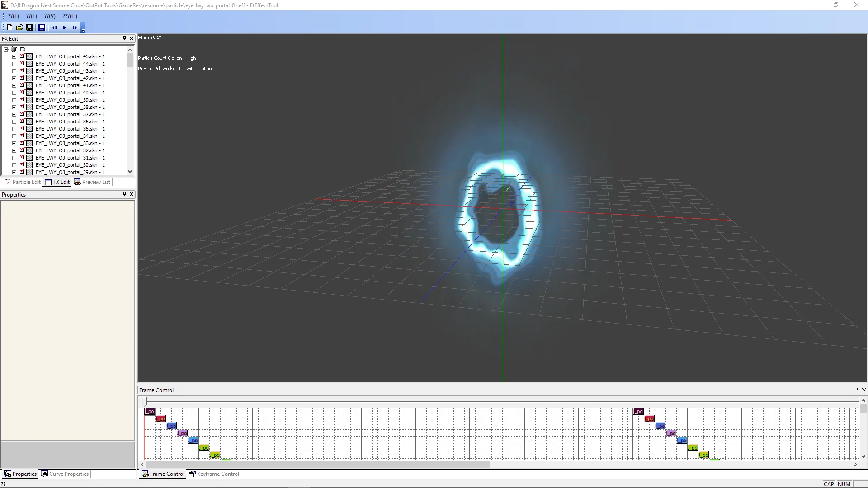Viewport: 868px width, 488px height.
Task: Pin the FX Edit panel
Action: click(x=124, y=38)
